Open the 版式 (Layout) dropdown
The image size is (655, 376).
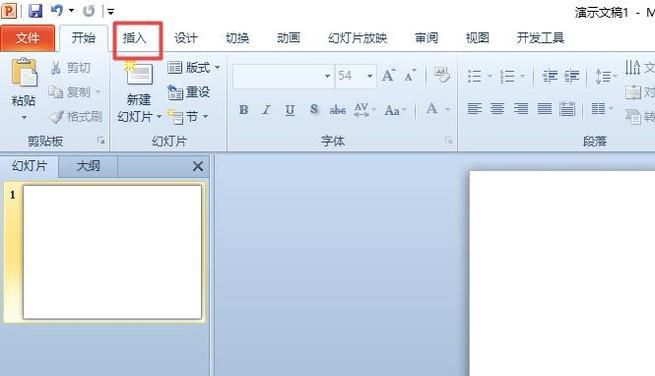[193, 67]
